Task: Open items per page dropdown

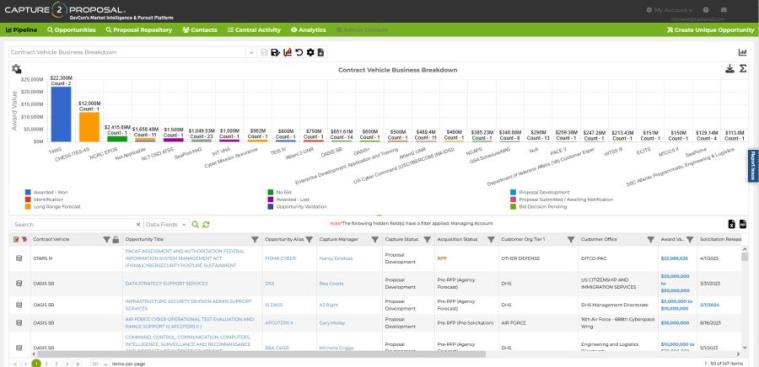Action: tap(100, 363)
